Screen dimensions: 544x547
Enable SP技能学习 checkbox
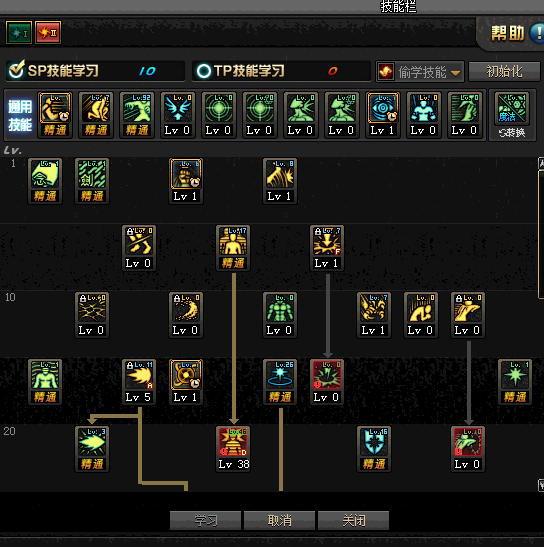point(16,70)
